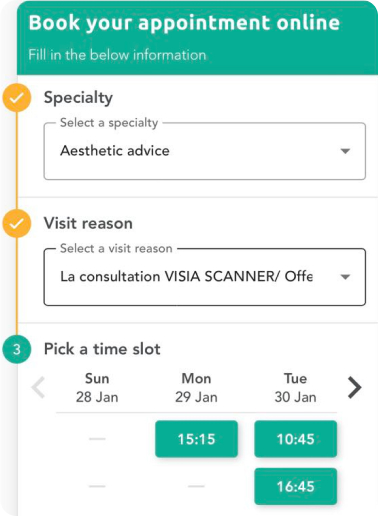Screen dimensions: 378x516
Task: Click the step 3 circle icon
Action: pos(17,349)
